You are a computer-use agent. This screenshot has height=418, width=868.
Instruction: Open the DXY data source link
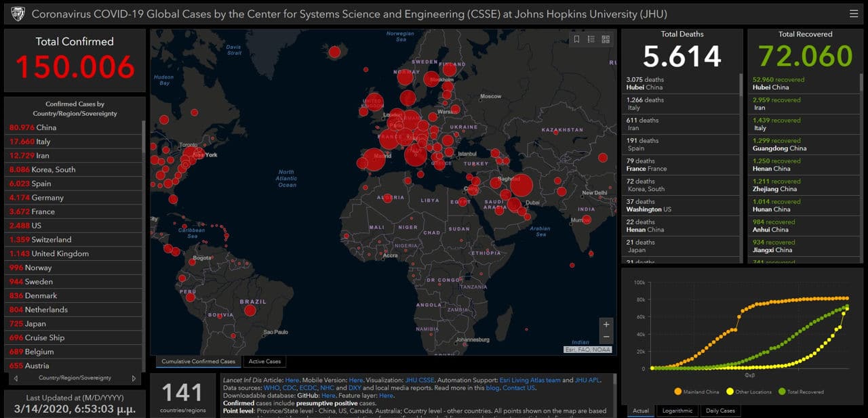tap(353, 388)
